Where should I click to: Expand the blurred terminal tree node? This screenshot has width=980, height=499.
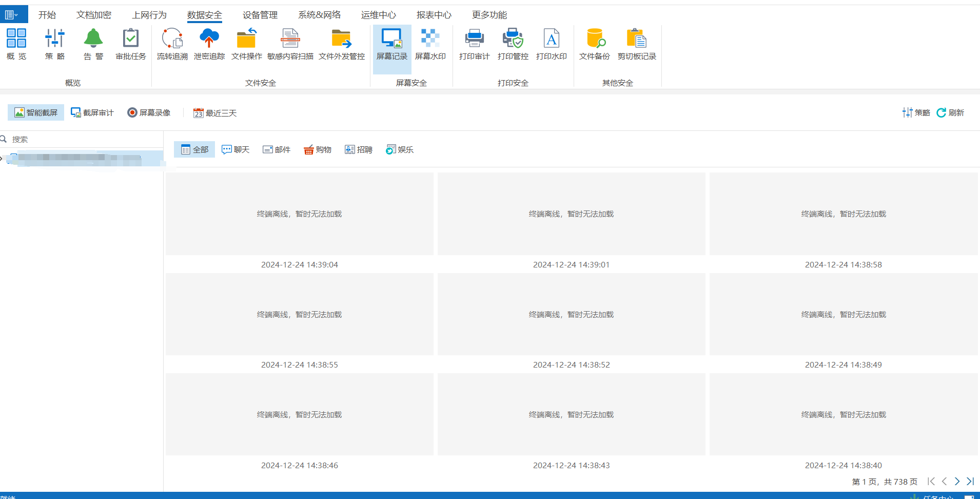tap(2, 159)
